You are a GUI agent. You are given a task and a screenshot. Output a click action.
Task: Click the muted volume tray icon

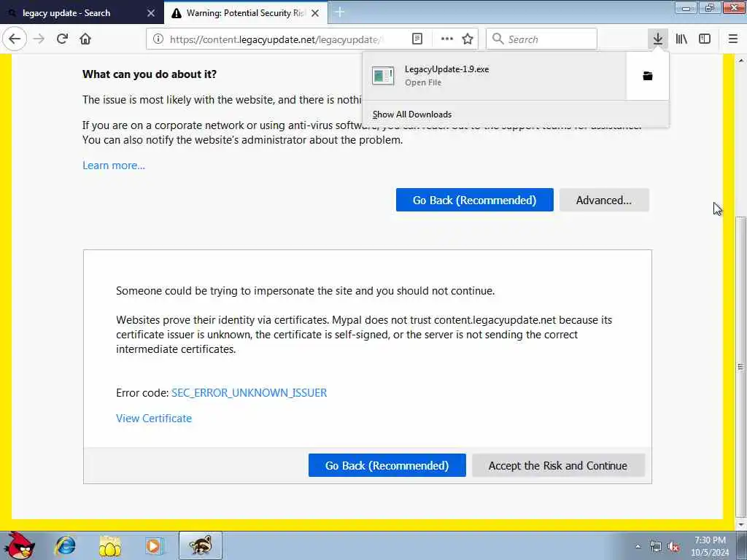point(673,546)
